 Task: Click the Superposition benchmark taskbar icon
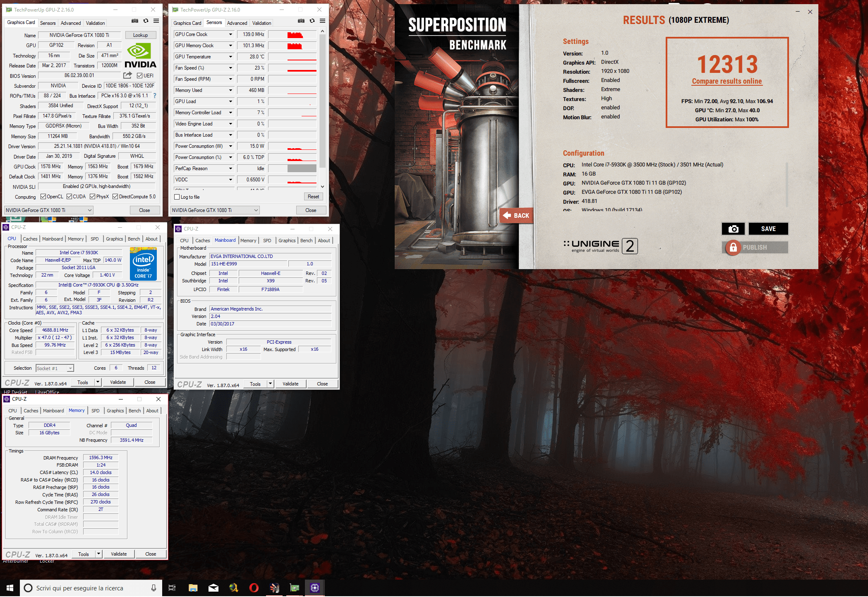click(x=274, y=588)
